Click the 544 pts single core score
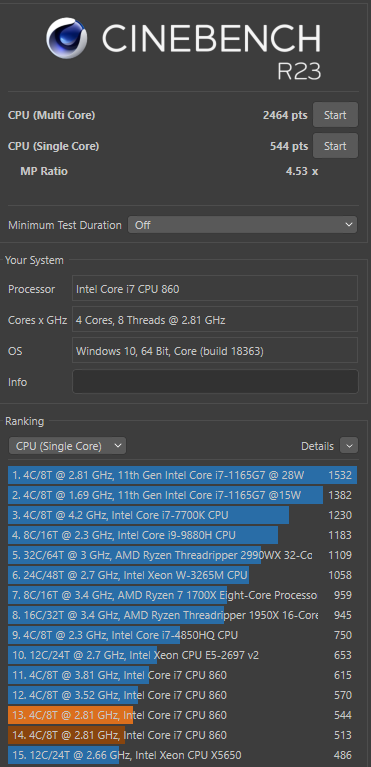Image resolution: width=371 pixels, height=767 pixels. click(x=289, y=146)
